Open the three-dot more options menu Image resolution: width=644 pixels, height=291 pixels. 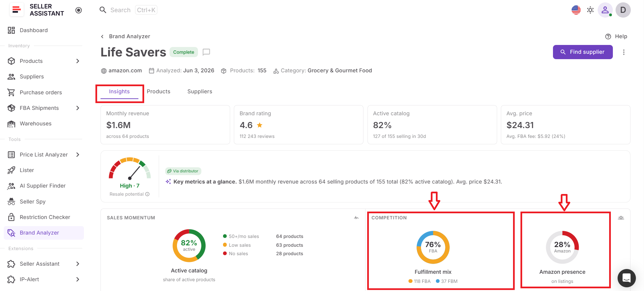pos(624,52)
